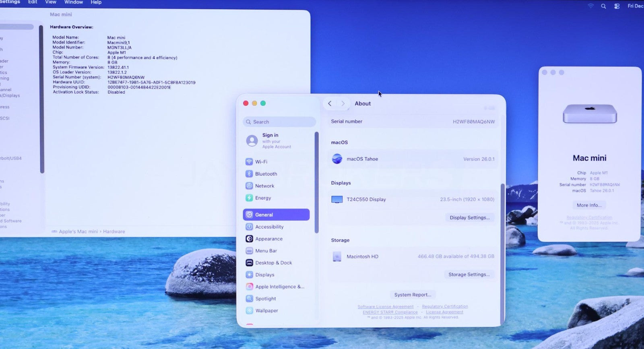Viewport: 644px width, 349px height.
Task: Click the Accessibility icon in sidebar
Action: click(x=249, y=227)
